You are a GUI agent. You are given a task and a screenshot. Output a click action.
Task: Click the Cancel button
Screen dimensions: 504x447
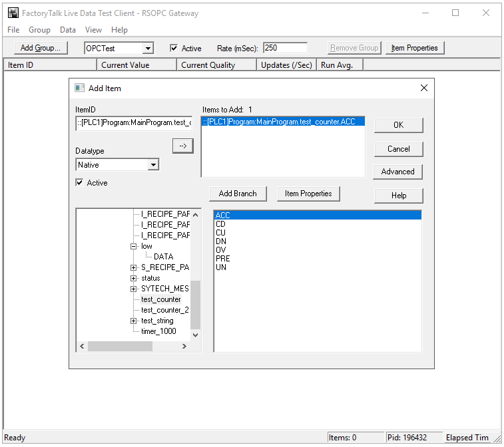[x=399, y=149]
